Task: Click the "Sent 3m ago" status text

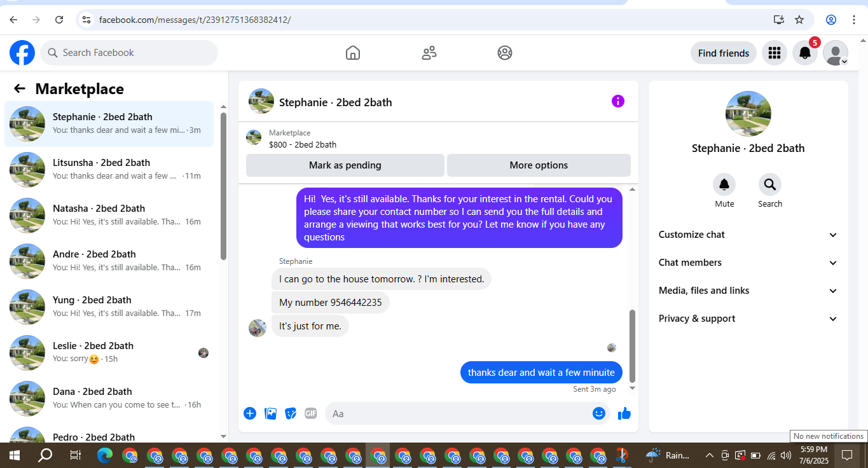Action: coord(595,389)
